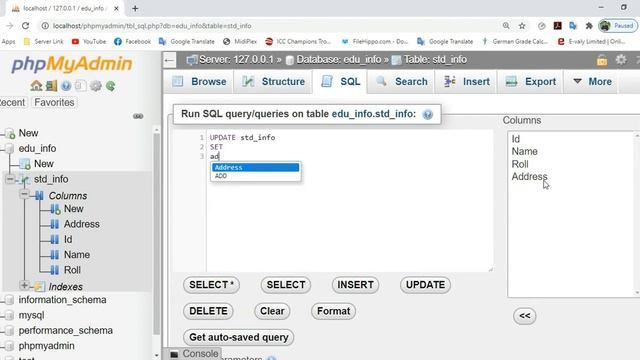Click the UPDATE query button
This screenshot has height=360, width=640.
tap(425, 285)
